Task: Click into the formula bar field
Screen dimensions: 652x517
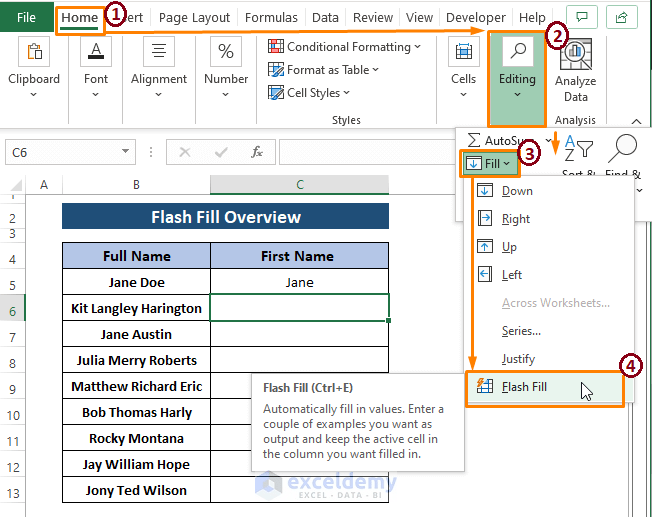Action: click(368, 152)
